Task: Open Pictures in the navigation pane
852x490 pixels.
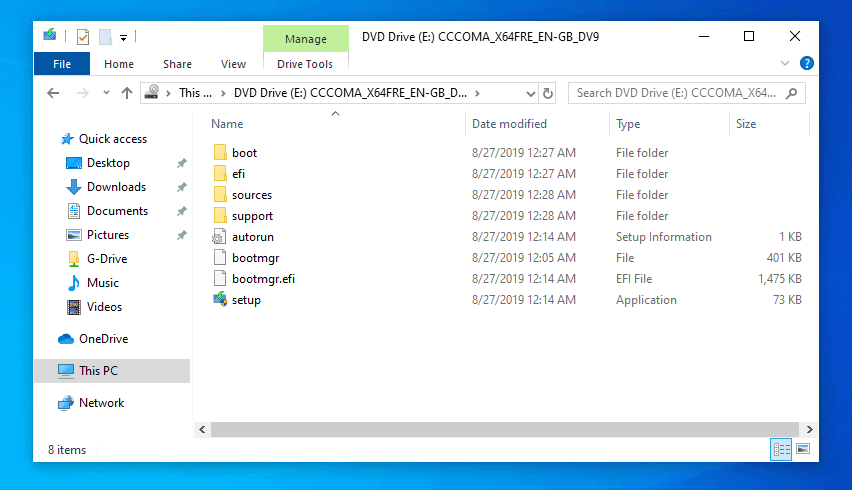Action: coord(108,235)
